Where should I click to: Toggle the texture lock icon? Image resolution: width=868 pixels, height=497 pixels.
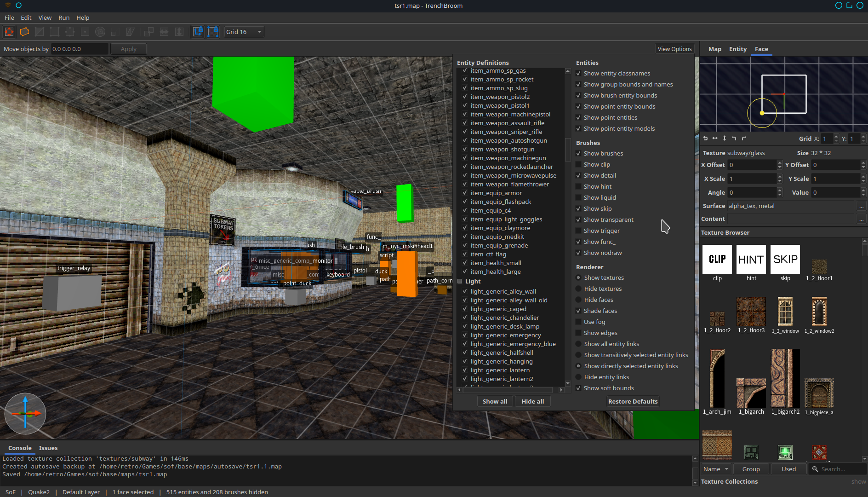pos(198,32)
